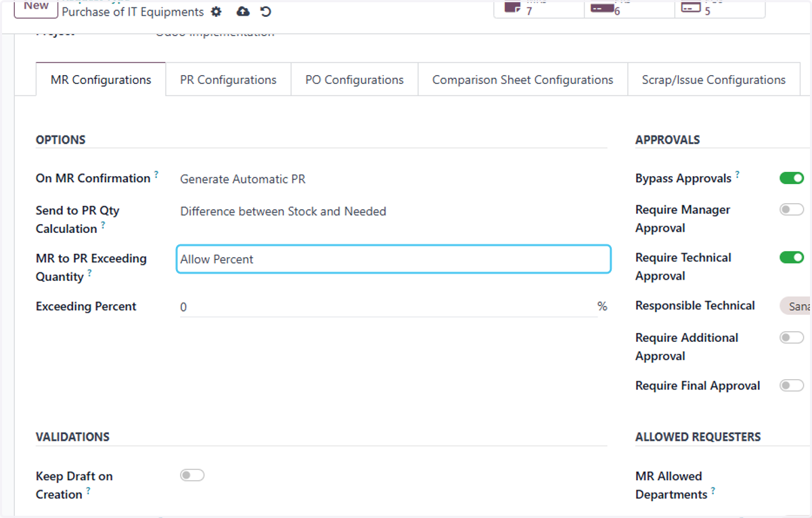
Task: Click help icon beside Bypass Approvals
Action: click(738, 175)
